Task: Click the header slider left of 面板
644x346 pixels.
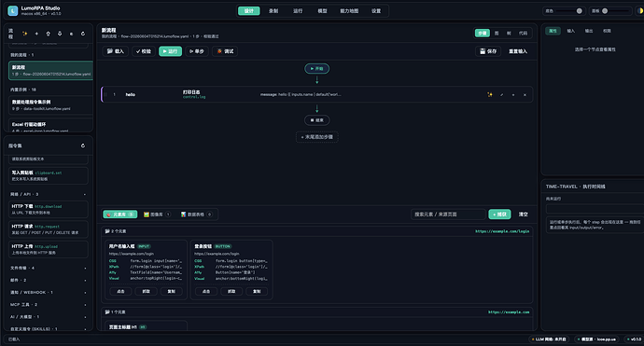Action: coord(569,11)
